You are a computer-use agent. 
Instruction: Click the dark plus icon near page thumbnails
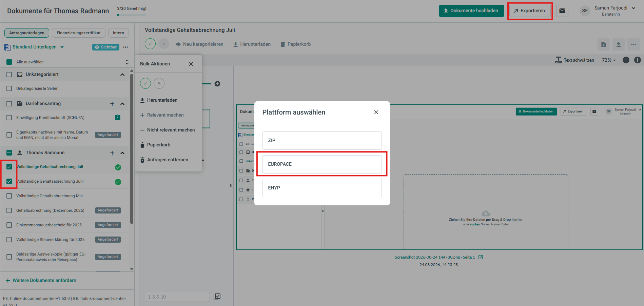[x=217, y=84]
